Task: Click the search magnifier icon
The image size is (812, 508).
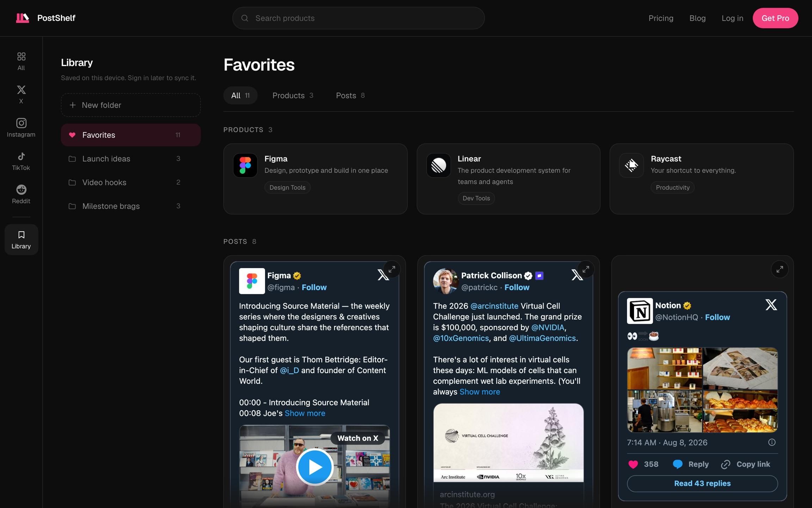Action: click(245, 18)
